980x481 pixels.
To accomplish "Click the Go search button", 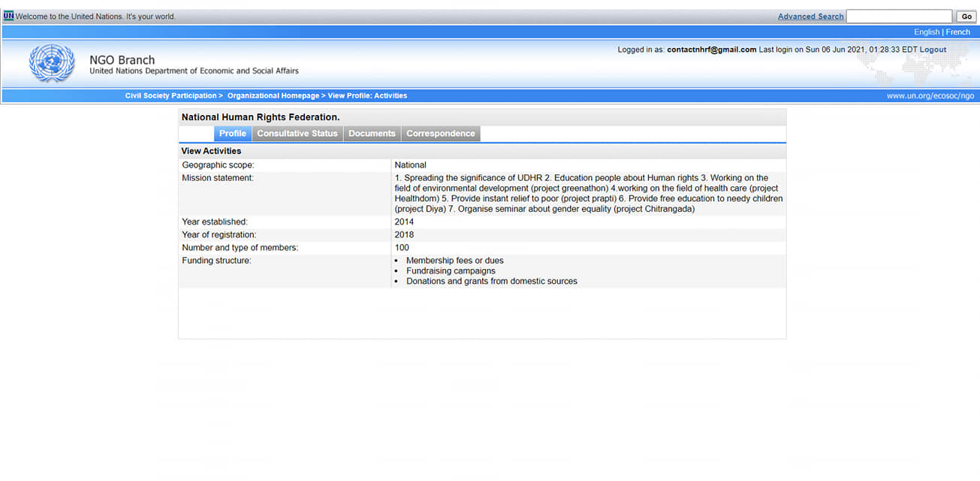I will (x=966, y=17).
